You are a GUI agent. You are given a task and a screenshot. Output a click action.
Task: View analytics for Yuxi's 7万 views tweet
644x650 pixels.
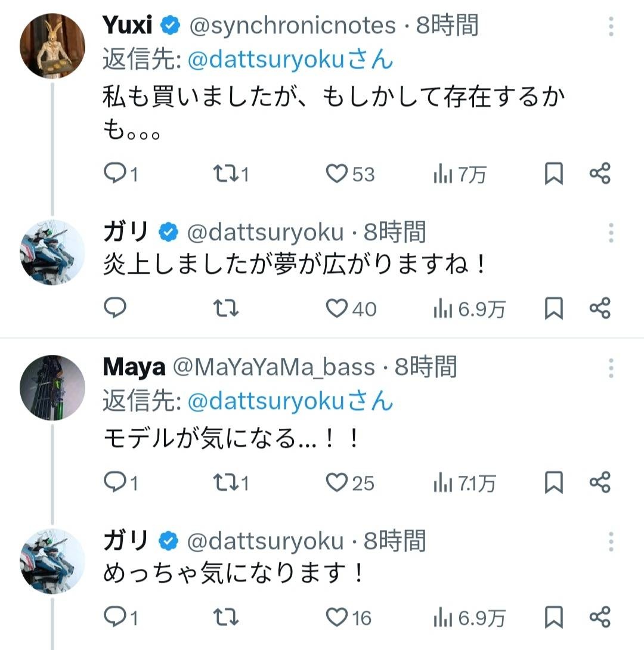click(442, 174)
